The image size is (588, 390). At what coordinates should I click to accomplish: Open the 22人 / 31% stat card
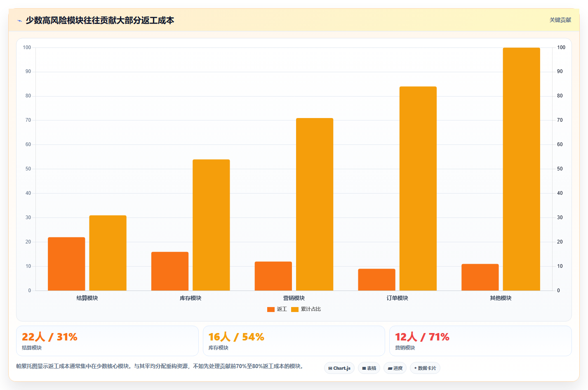[x=107, y=341]
